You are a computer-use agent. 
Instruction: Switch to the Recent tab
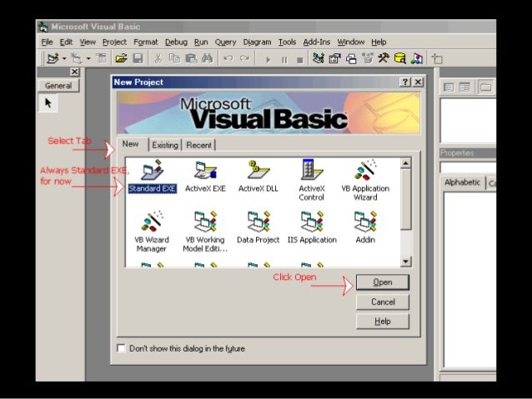point(198,145)
